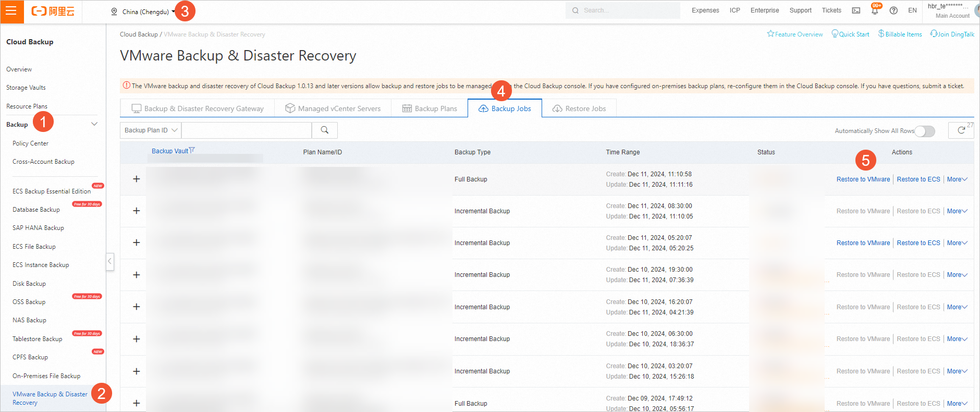Open Overview in sidebar
This screenshot has height=412, width=980.
pos(19,69)
